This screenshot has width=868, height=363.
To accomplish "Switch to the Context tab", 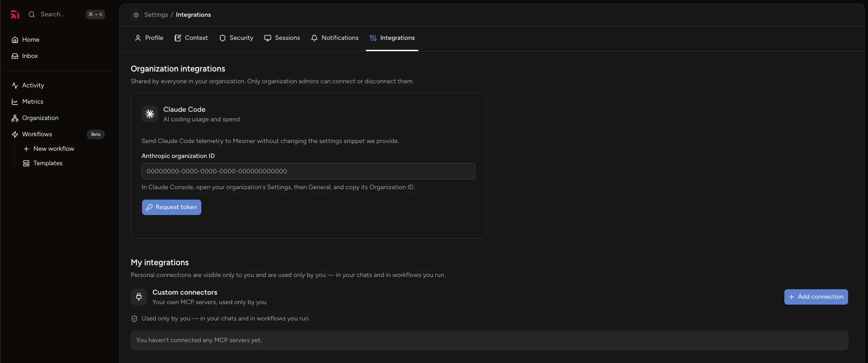I will coord(191,38).
